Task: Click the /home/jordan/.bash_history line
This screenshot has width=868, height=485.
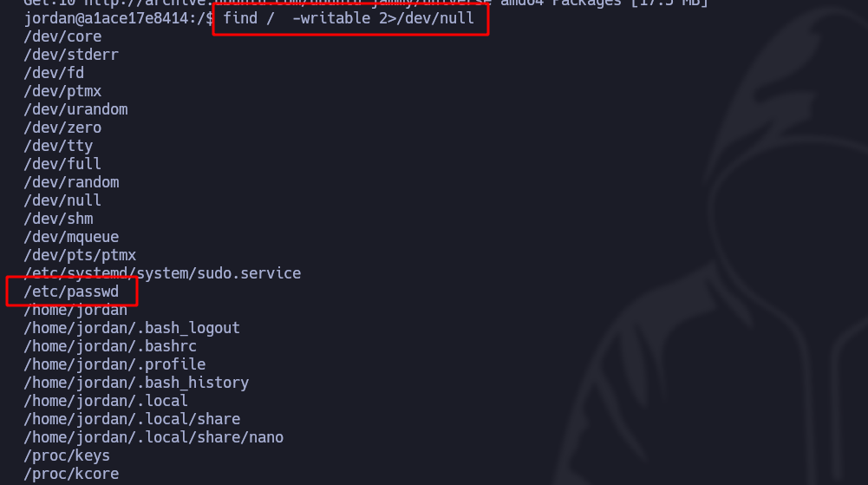Action: pos(136,383)
